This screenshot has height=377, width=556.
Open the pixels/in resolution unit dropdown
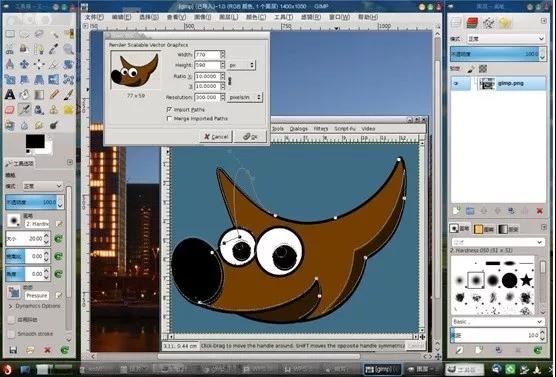click(x=244, y=97)
